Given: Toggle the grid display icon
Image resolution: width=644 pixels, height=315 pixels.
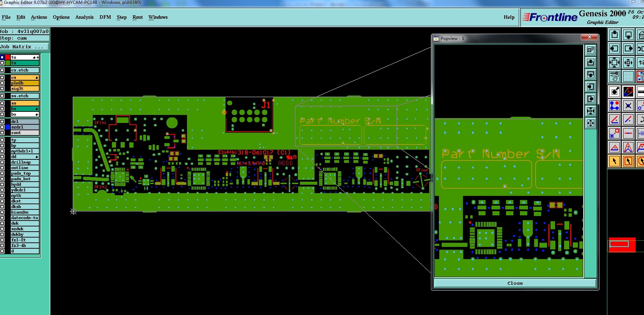Looking at the screenshot, I should coord(628,76).
